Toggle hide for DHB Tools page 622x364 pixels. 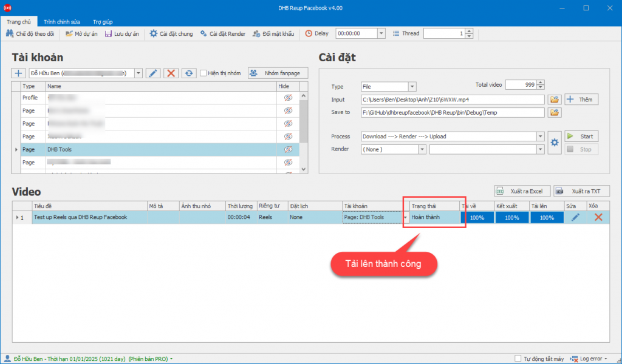[288, 149]
